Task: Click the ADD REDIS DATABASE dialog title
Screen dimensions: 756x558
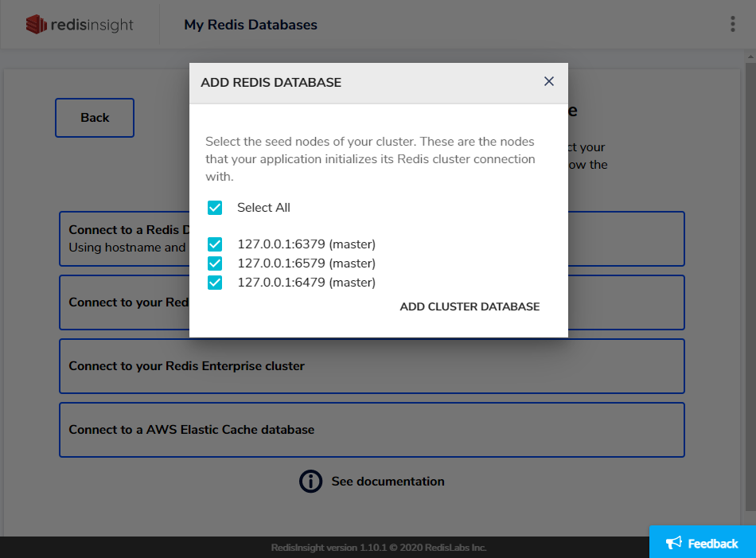Action: tap(271, 83)
